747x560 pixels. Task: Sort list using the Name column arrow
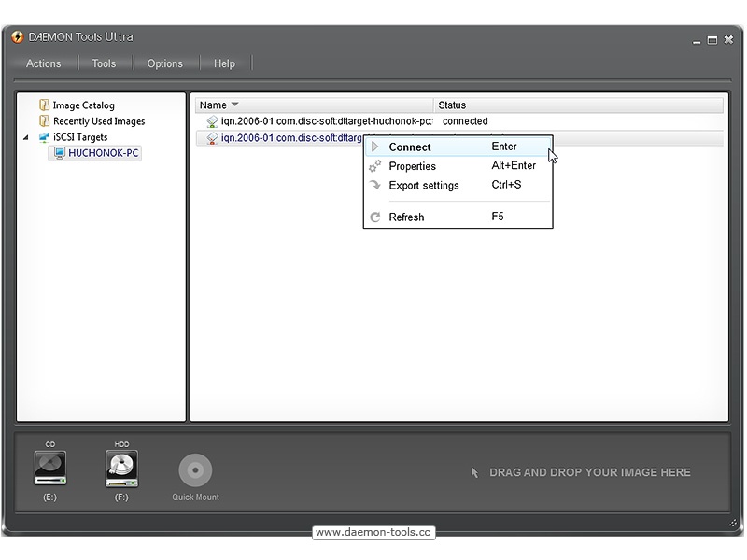(x=234, y=105)
